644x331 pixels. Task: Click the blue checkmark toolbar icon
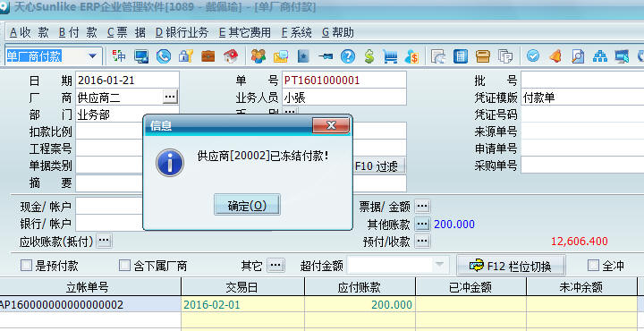[x=533, y=55]
